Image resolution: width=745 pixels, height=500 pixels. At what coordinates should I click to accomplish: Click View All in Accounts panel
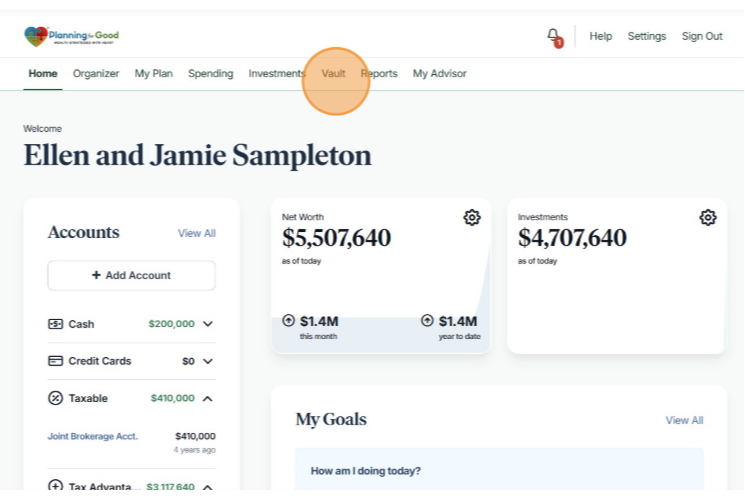coord(196,233)
